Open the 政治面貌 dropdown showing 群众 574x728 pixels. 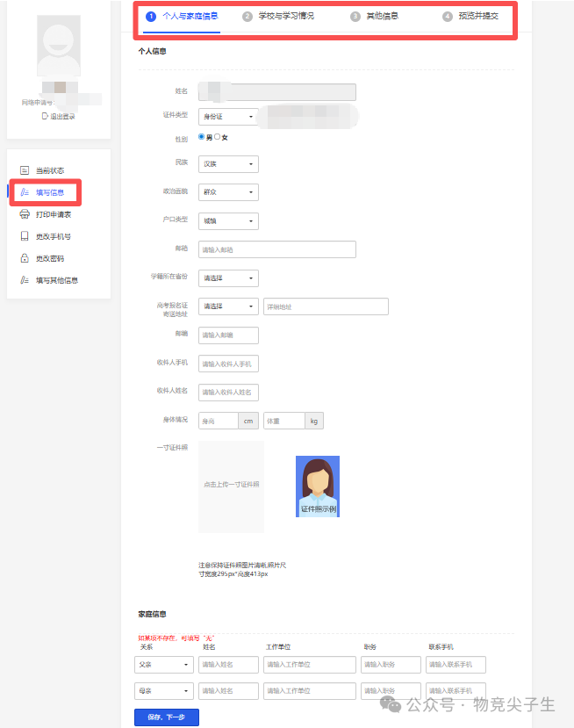coord(228,192)
